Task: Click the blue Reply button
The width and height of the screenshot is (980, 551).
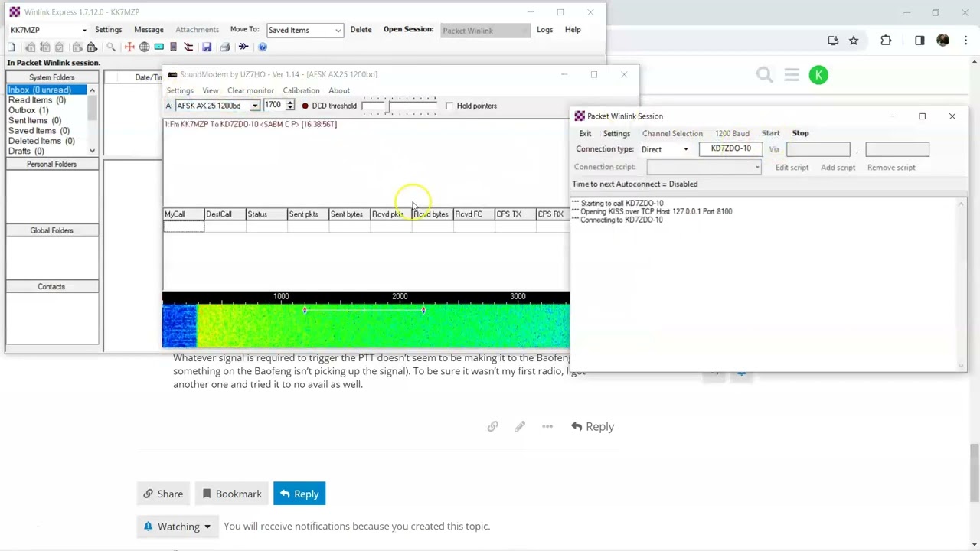Action: [x=299, y=494]
